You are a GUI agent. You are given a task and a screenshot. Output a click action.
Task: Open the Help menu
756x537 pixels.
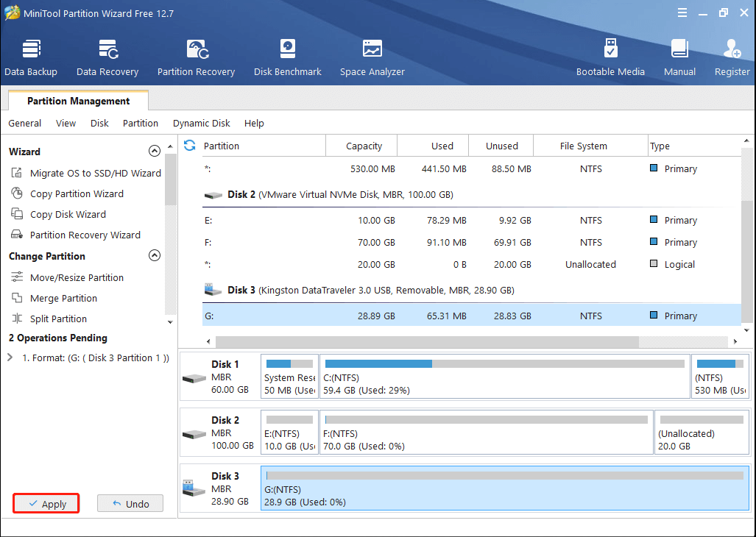(254, 124)
